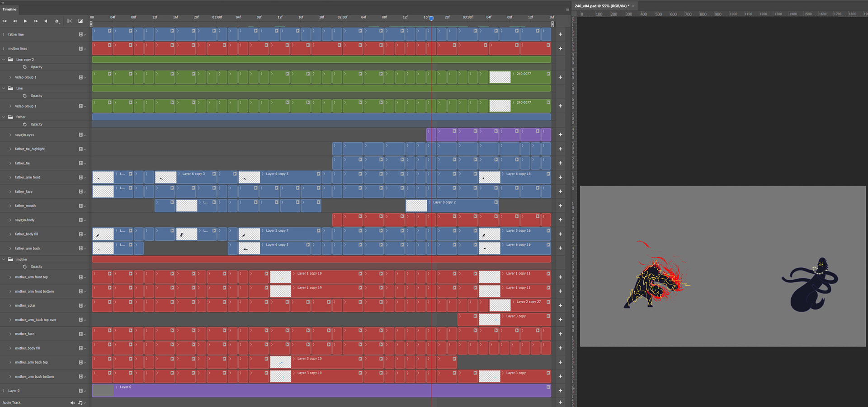
Task: Add media to father line track
Action: point(560,34)
